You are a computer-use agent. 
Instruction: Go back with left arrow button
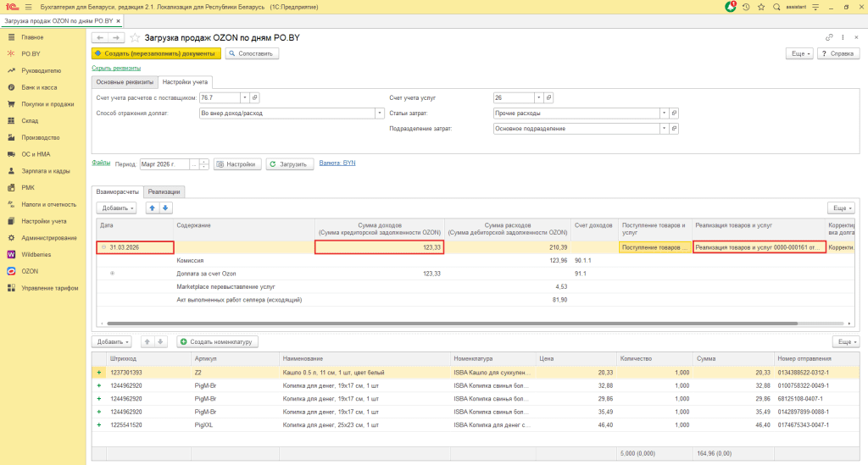100,37
